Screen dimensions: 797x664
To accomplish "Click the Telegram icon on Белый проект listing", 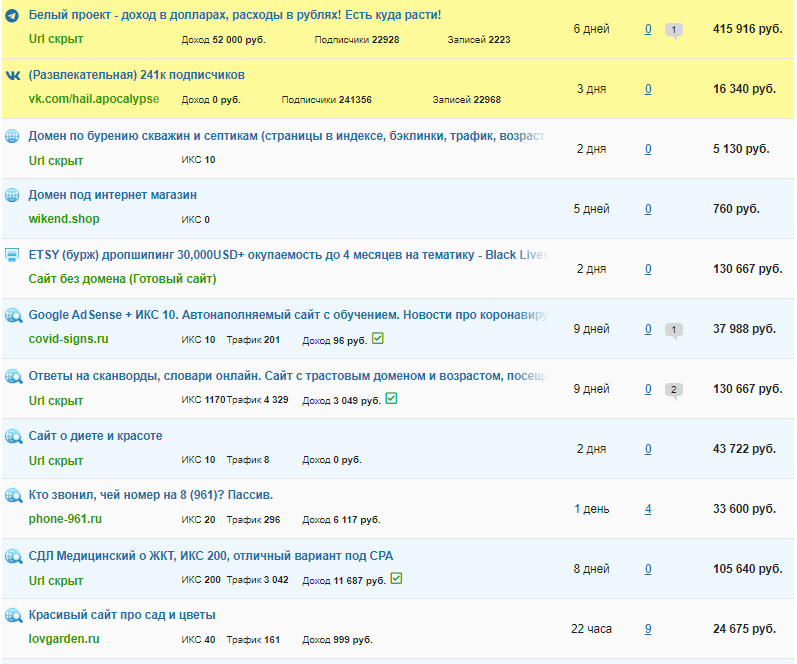I will (12, 15).
